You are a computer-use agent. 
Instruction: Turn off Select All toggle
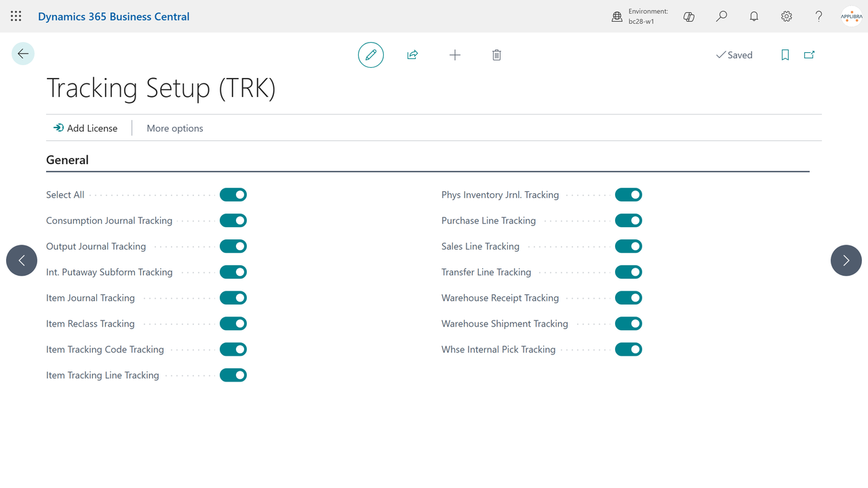[233, 195]
